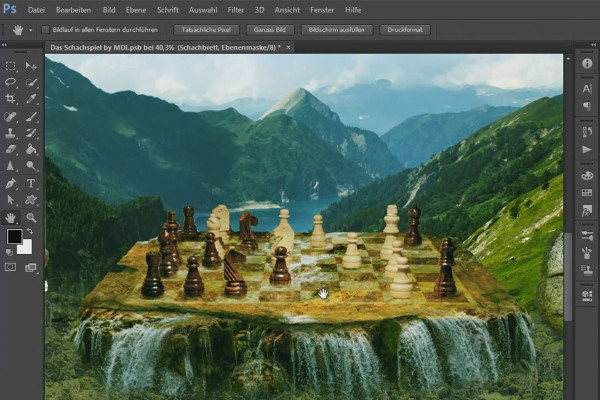Select the Hand tool in toolbox
The height and width of the screenshot is (400, 600).
coord(10,218)
